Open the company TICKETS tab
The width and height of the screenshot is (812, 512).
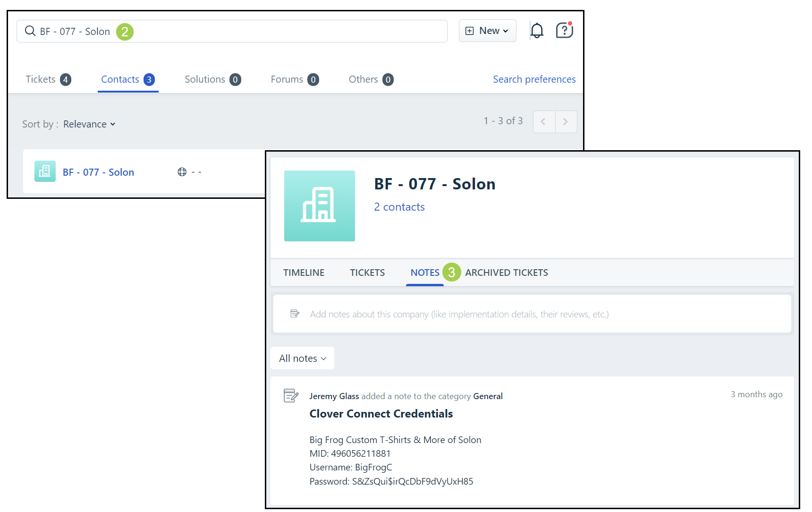coord(367,273)
